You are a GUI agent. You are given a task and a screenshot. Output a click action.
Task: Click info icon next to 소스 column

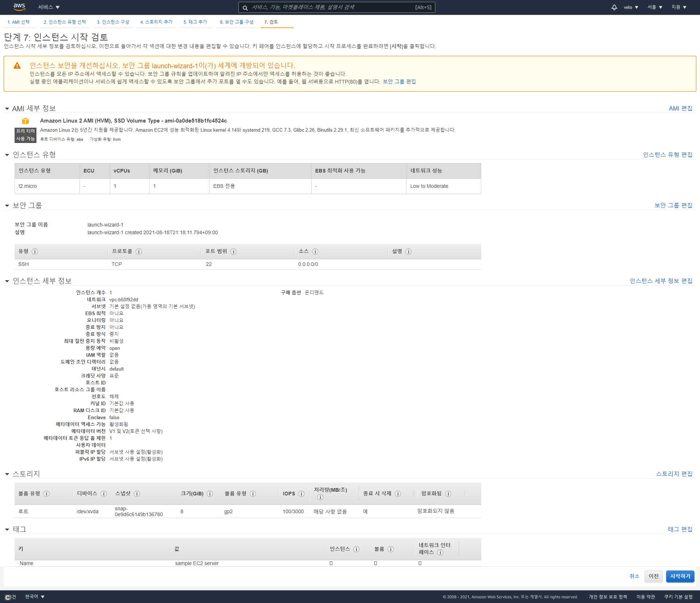pyautogui.click(x=315, y=251)
